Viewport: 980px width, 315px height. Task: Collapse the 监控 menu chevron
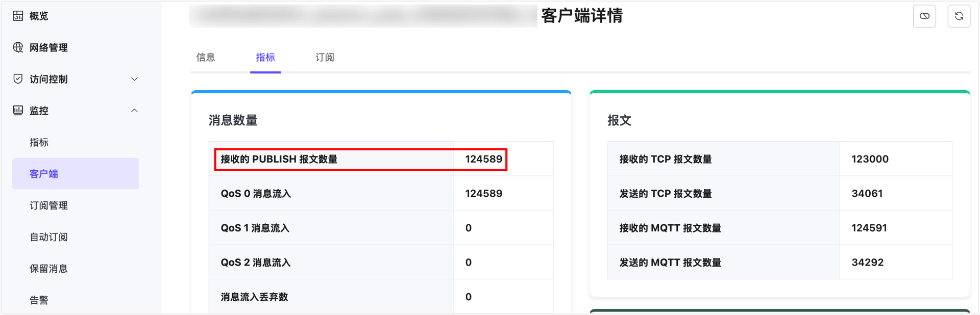click(x=134, y=111)
